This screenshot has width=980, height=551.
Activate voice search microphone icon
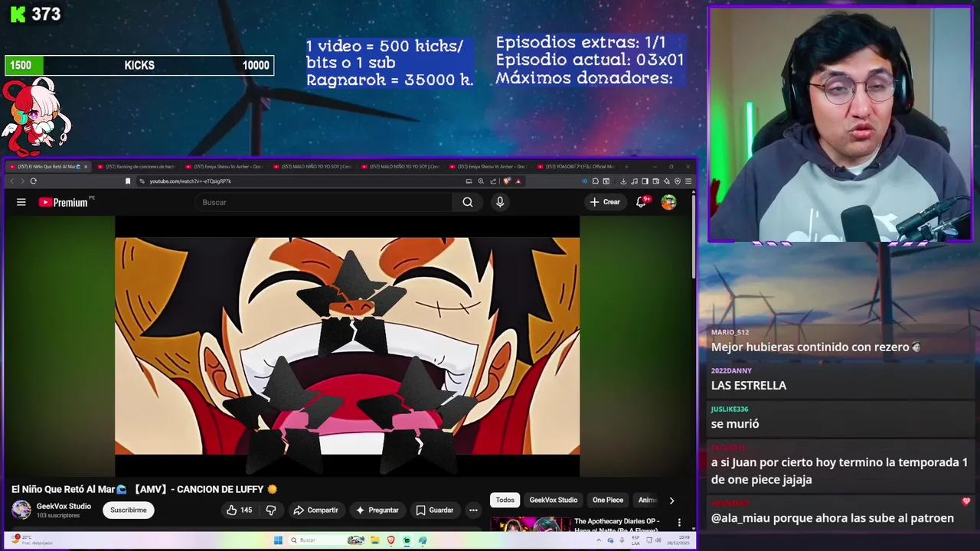pyautogui.click(x=500, y=202)
